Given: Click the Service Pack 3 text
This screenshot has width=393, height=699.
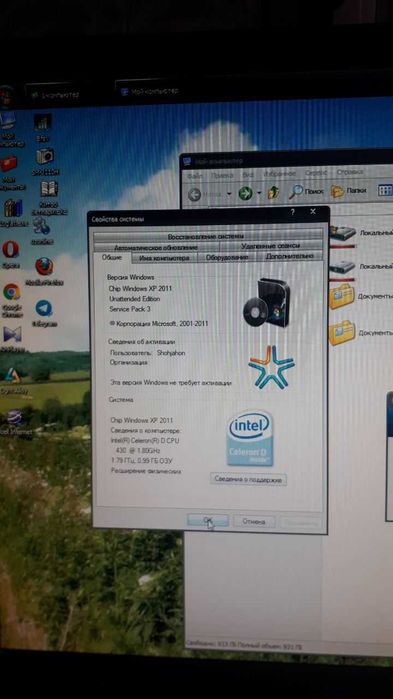Looking at the screenshot, I should [x=130, y=308].
